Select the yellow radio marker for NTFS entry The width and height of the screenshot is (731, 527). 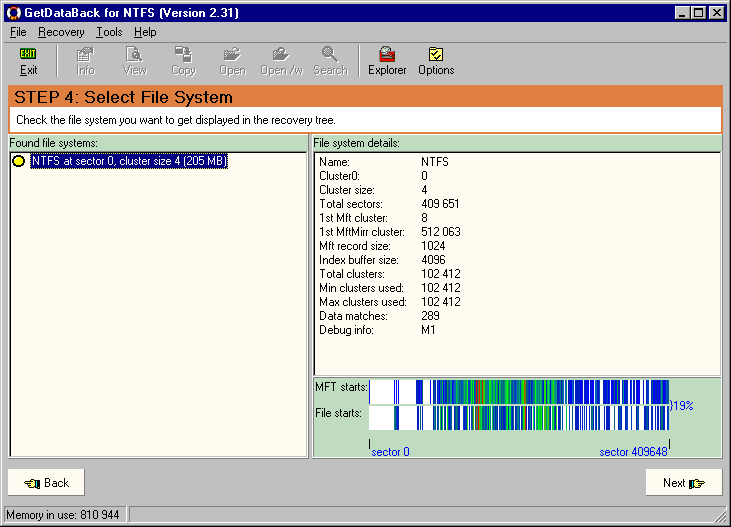coord(19,161)
